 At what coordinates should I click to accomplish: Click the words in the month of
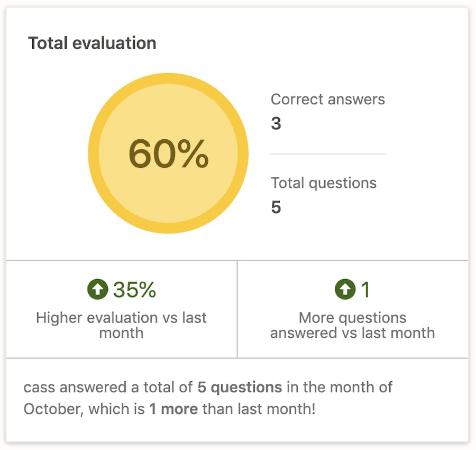pos(340,387)
